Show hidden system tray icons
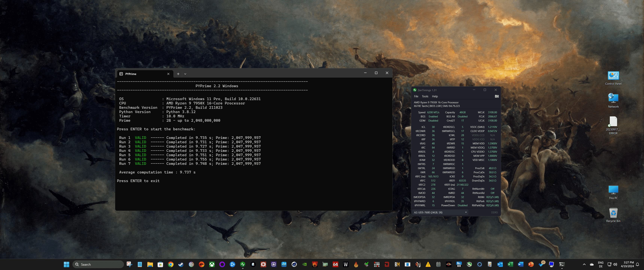This screenshot has height=270, width=644. (x=584, y=264)
